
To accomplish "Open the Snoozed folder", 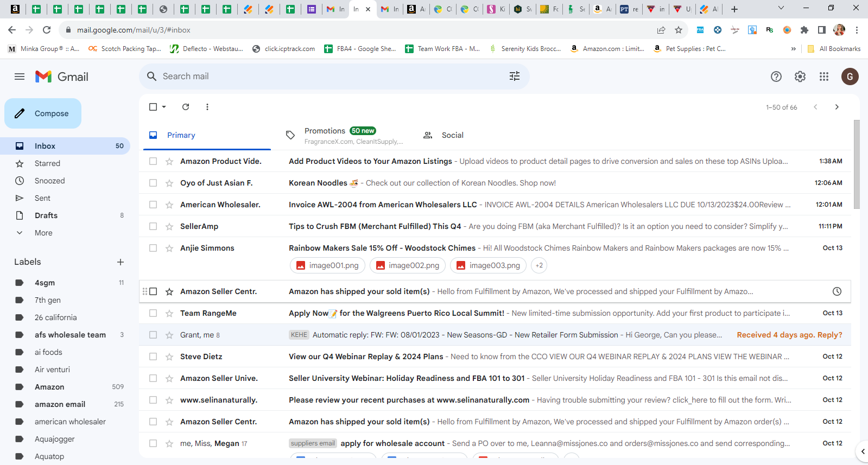I will 65,181.
